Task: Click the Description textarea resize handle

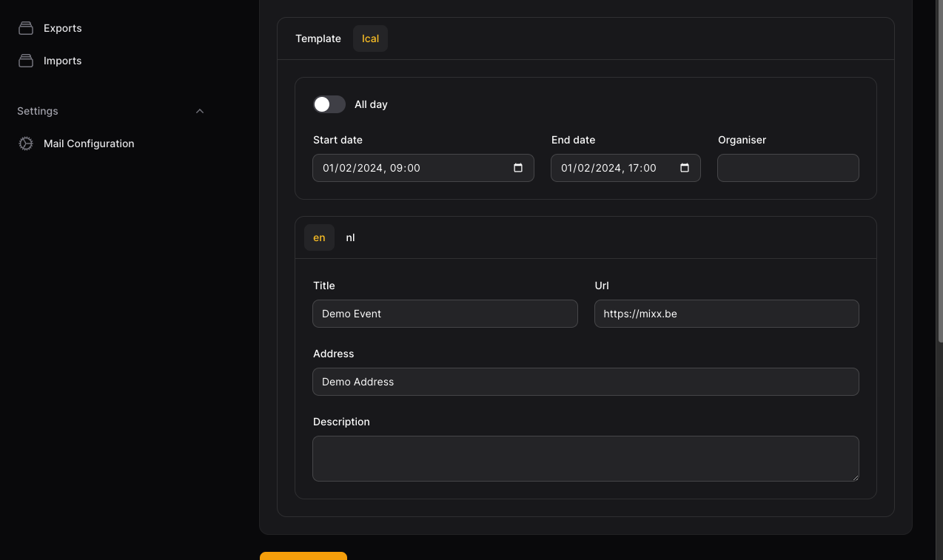Action: [854, 477]
